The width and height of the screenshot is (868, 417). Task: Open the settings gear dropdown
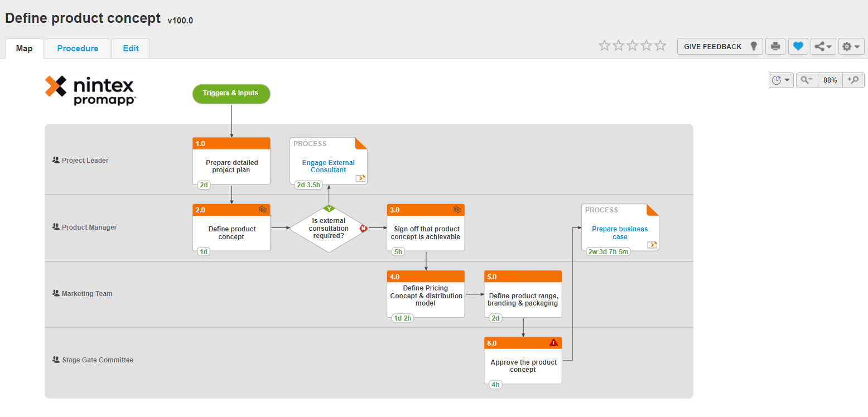[851, 46]
